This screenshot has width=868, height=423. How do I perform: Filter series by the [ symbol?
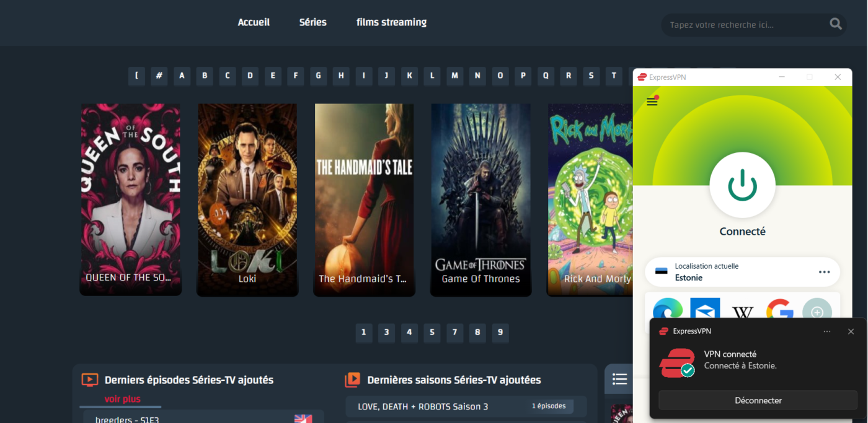pyautogui.click(x=136, y=76)
